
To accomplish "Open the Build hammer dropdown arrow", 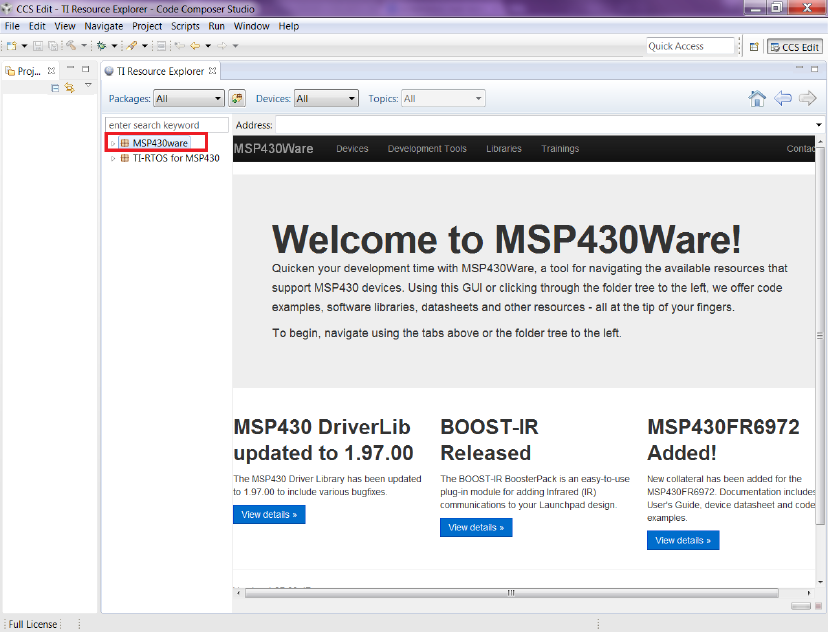I will tap(83, 45).
